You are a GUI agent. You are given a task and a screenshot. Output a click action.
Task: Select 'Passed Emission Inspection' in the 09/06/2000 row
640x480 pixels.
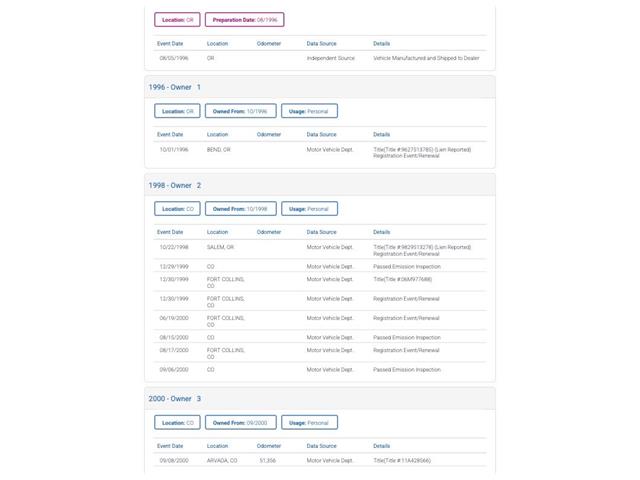coord(407,369)
